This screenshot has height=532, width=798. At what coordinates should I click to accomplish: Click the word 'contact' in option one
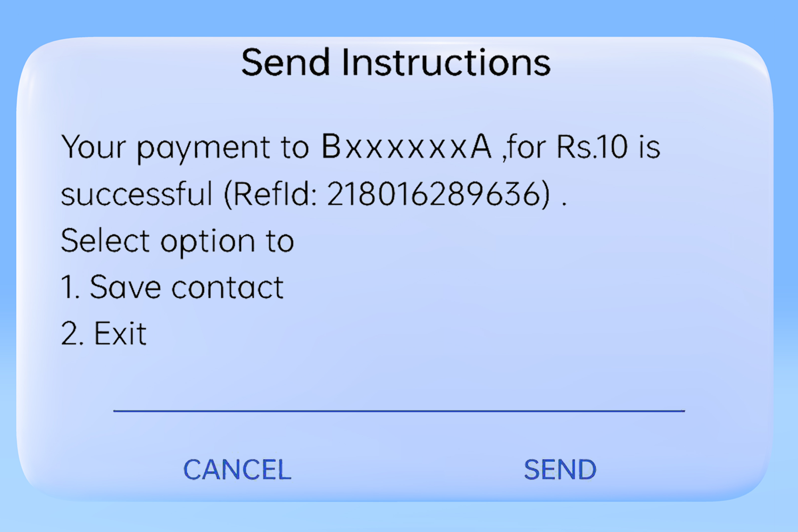coord(228,288)
